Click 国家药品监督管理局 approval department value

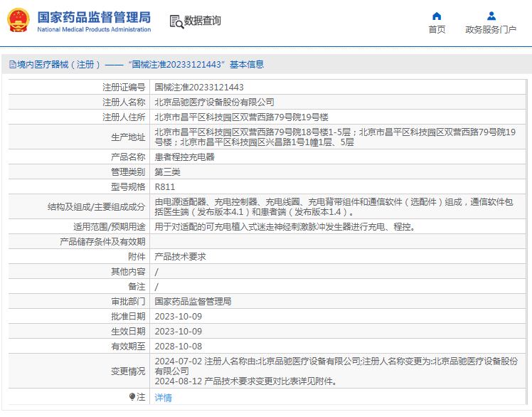[193, 301]
